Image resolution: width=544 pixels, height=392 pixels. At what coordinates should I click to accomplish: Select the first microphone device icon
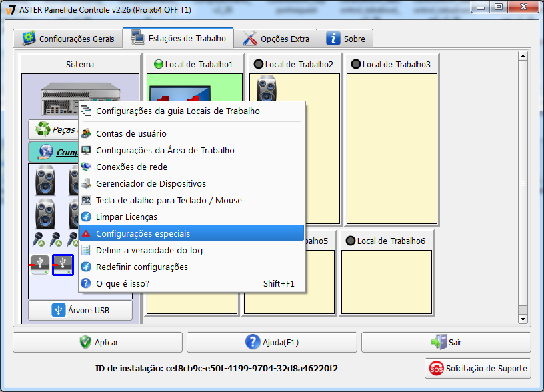(x=39, y=239)
